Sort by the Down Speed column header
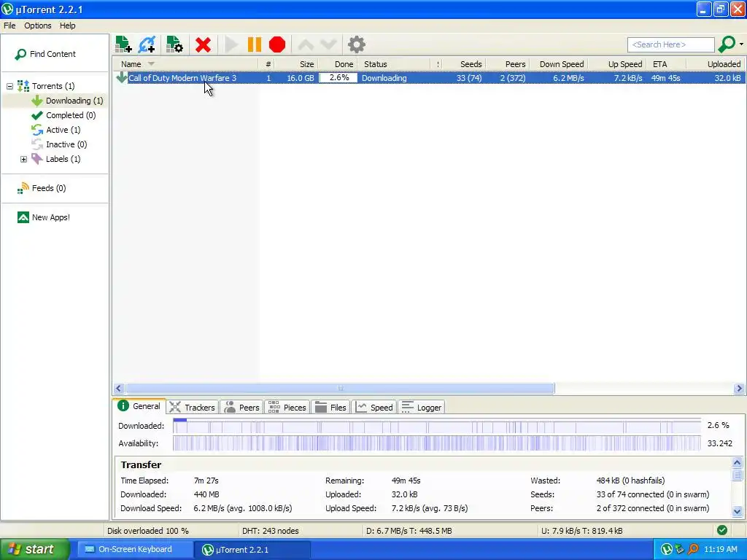Image resolution: width=747 pixels, height=560 pixels. (559, 64)
